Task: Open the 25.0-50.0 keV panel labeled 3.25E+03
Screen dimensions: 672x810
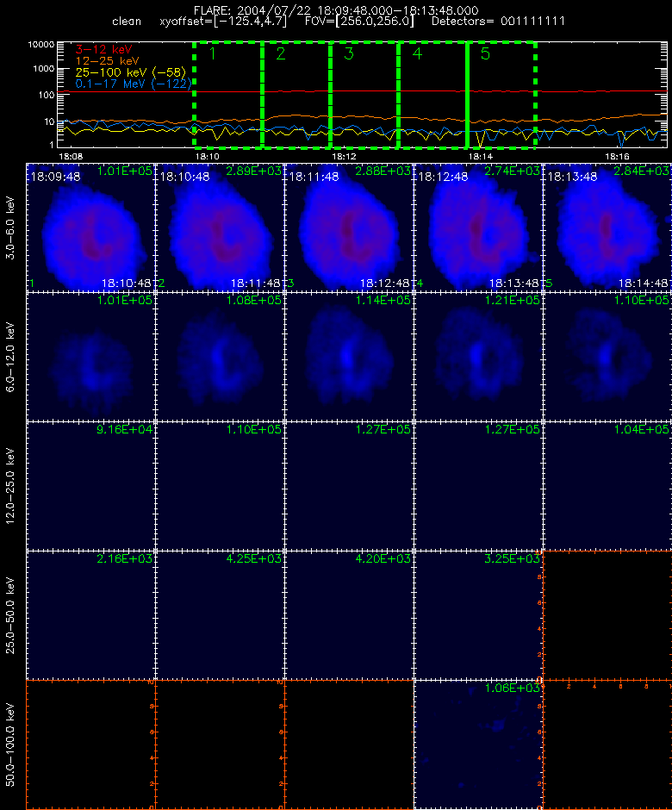Action: [x=478, y=614]
